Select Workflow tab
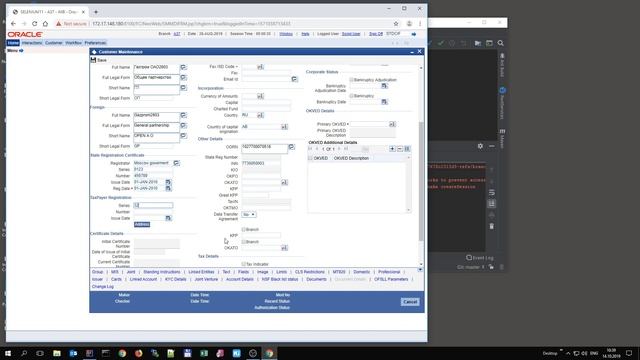640x360 pixels. (73, 42)
